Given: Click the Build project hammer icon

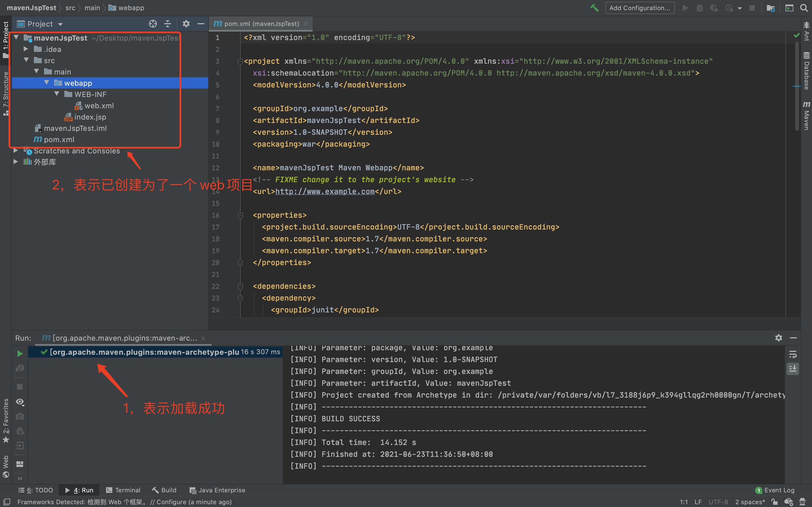Looking at the screenshot, I should [x=594, y=8].
